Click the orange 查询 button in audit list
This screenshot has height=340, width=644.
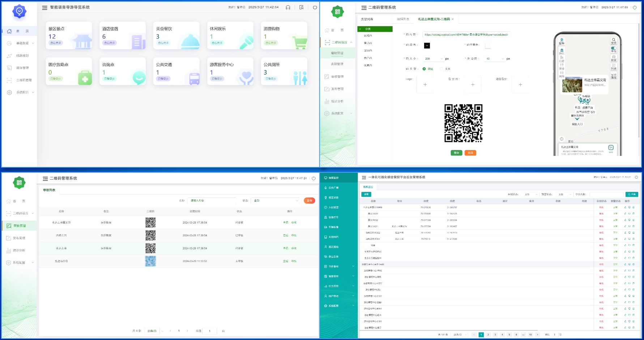(x=309, y=201)
